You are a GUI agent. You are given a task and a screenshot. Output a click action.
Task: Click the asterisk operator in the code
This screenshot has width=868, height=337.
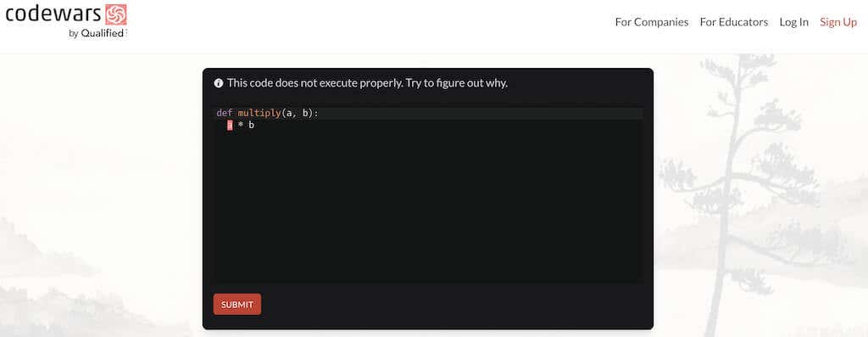tap(240, 126)
